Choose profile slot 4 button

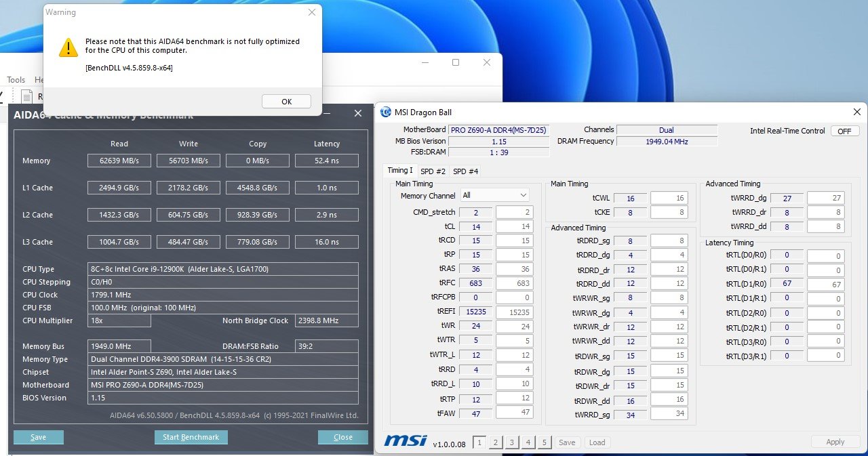[x=528, y=442]
